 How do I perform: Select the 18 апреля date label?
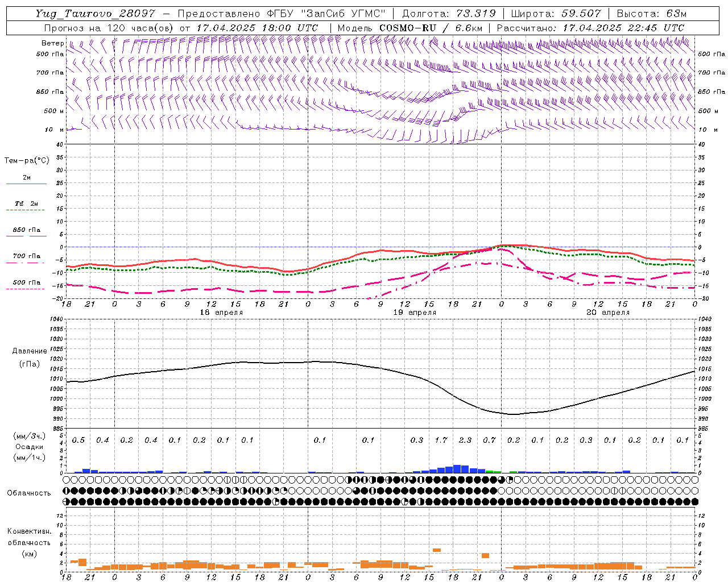(221, 313)
